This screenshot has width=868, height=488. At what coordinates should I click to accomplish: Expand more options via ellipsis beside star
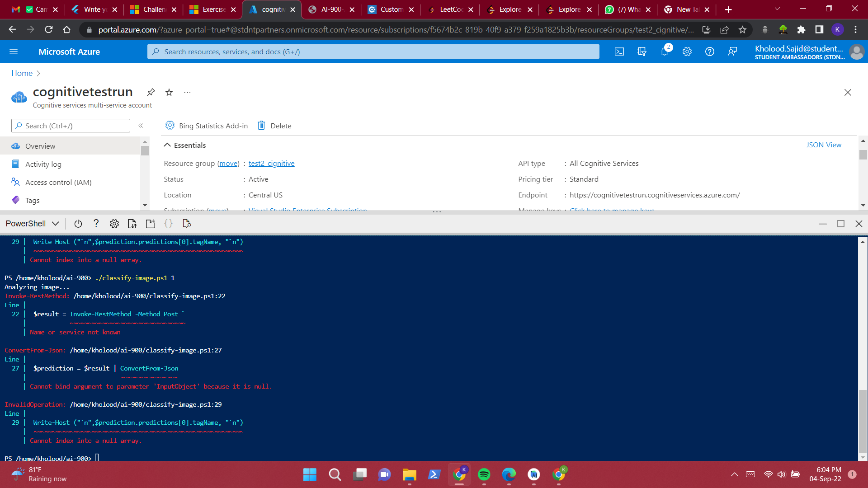[x=187, y=92]
